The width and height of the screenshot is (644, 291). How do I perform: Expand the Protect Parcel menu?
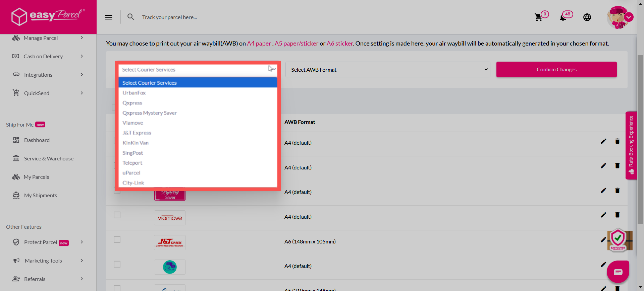click(x=48, y=242)
